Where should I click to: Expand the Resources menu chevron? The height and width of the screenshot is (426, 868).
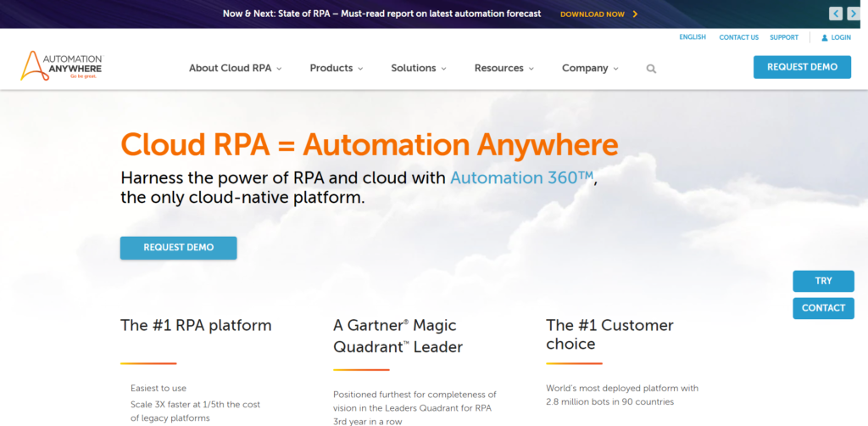[x=531, y=69]
